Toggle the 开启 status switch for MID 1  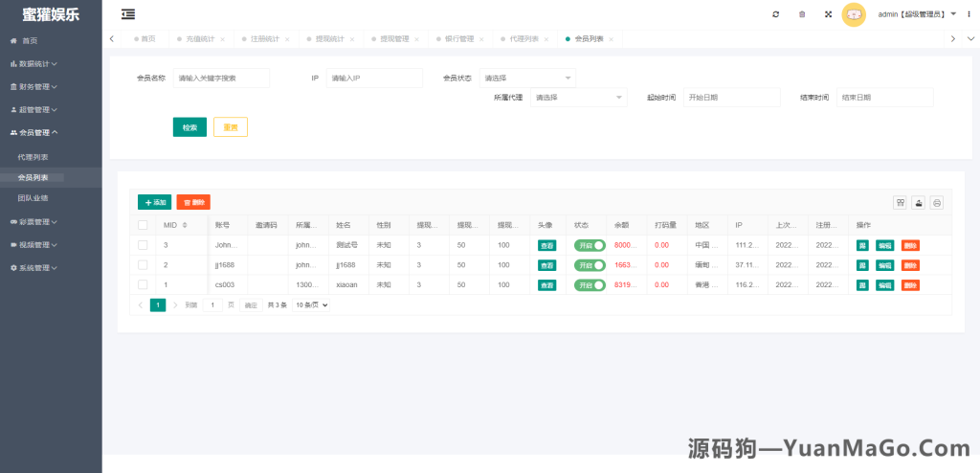(590, 285)
